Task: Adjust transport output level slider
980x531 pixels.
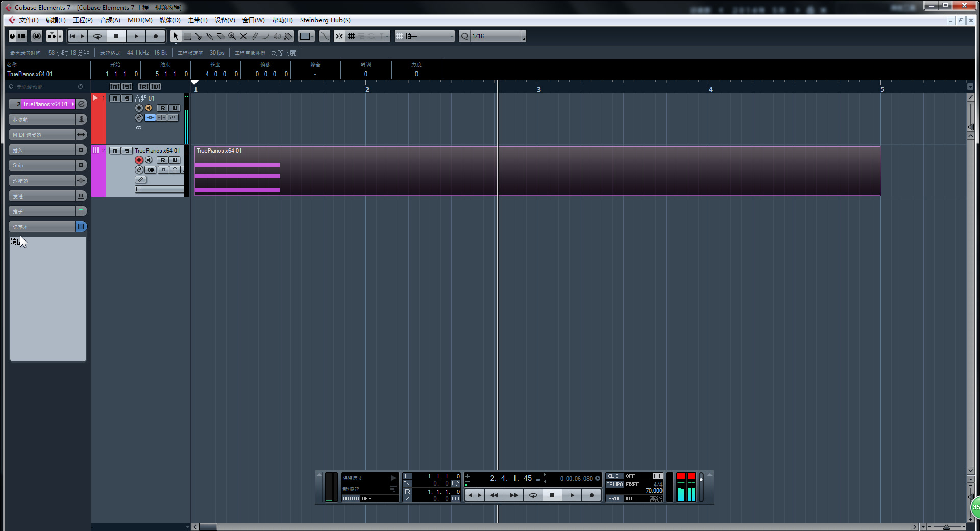Action: tap(701, 487)
